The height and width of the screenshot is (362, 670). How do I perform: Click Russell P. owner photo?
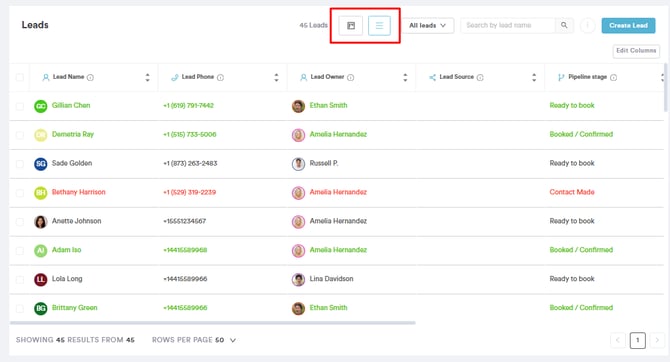click(x=298, y=163)
